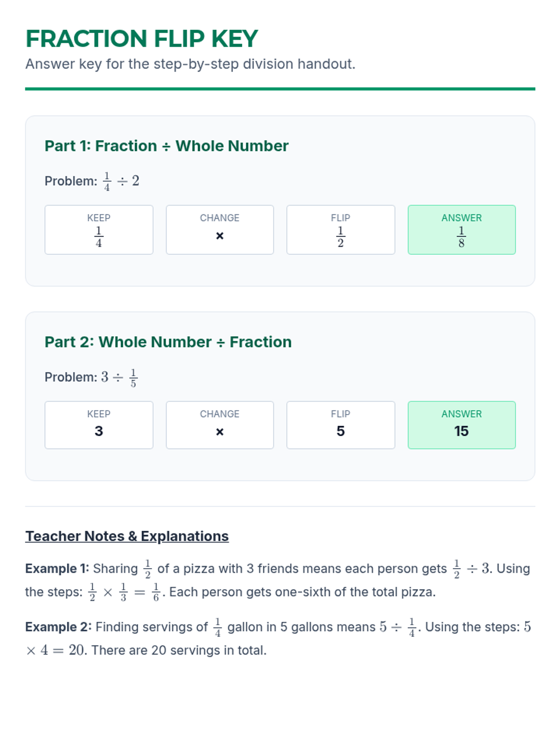560x747 pixels.
Task: Click the green divider line under the subtitle
Action: click(280, 89)
